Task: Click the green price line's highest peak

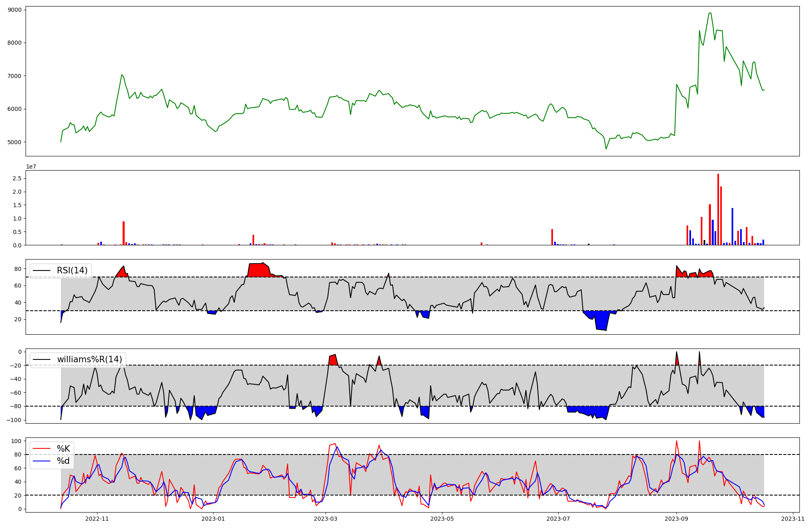Action: coord(710,13)
